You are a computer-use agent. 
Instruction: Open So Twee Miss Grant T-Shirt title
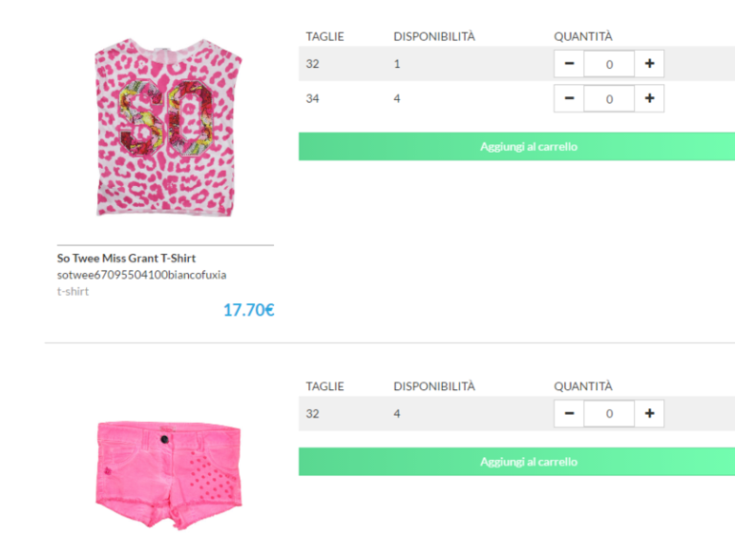[126, 259]
